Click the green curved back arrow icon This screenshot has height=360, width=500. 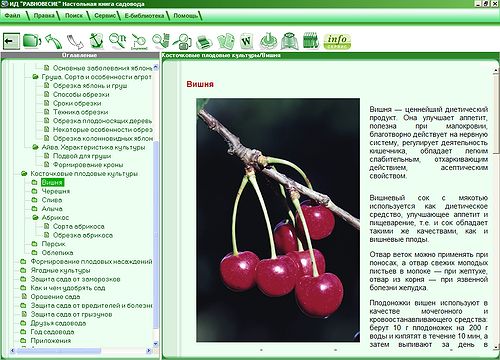click(53, 41)
